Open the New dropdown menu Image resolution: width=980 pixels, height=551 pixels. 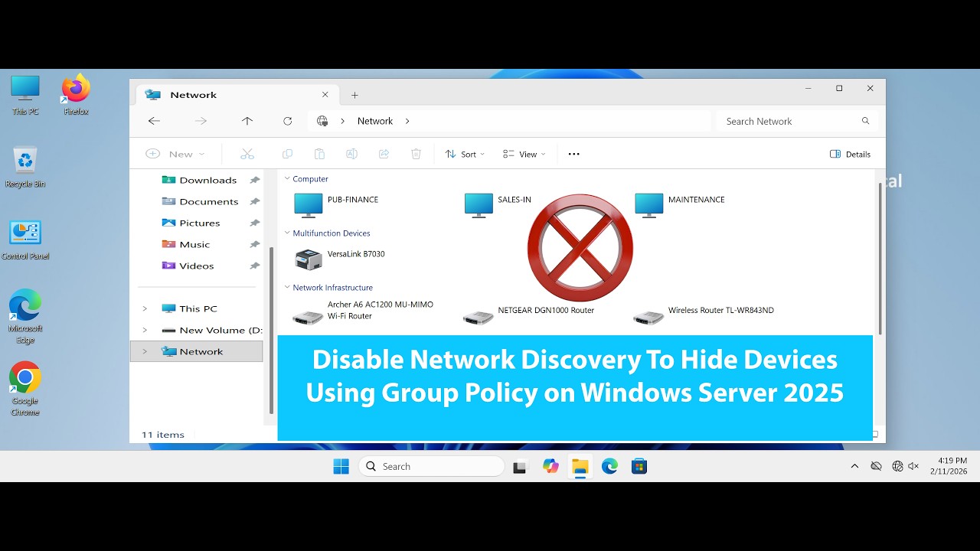point(175,154)
